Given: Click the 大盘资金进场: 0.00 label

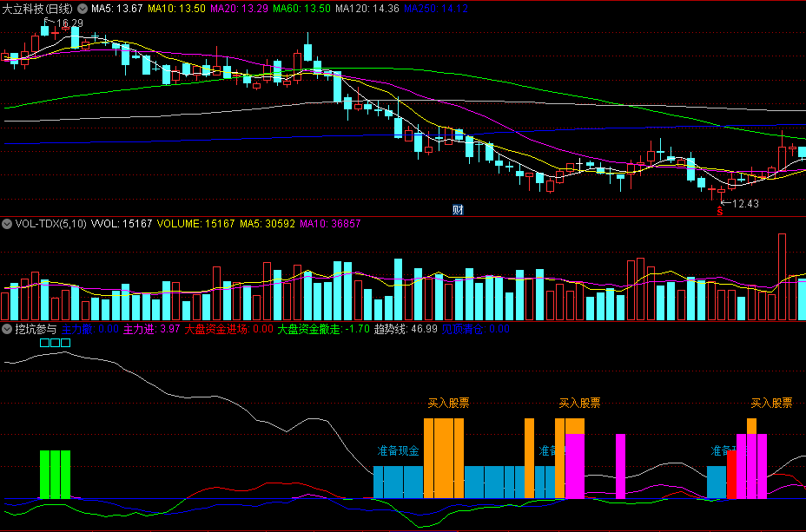Looking at the screenshot, I should pyautogui.click(x=228, y=329).
